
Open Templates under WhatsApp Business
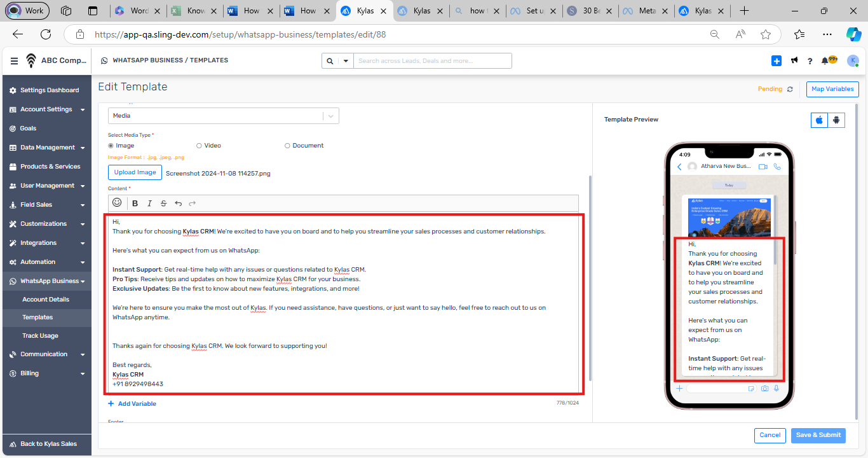(47, 317)
